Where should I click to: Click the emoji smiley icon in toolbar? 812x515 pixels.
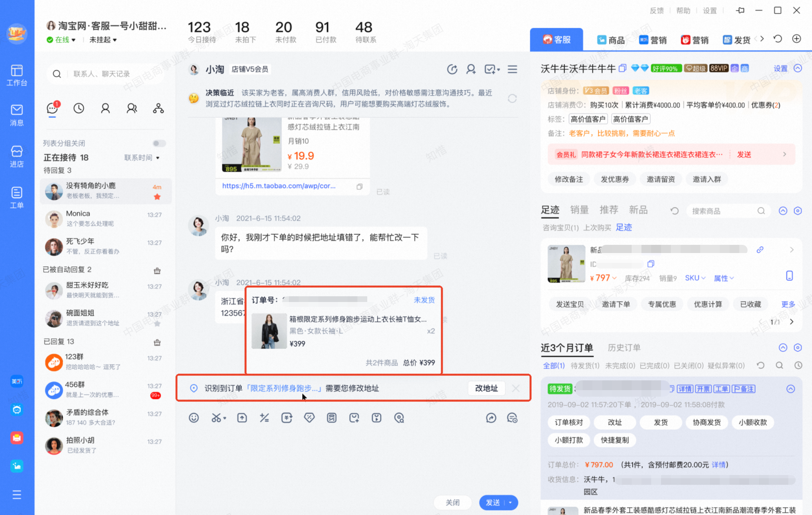[x=194, y=417]
